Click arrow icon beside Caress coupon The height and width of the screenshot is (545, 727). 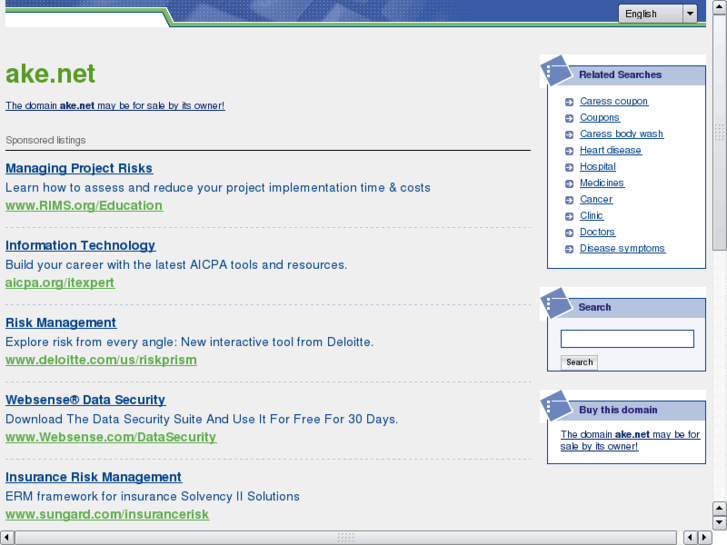[569, 102]
